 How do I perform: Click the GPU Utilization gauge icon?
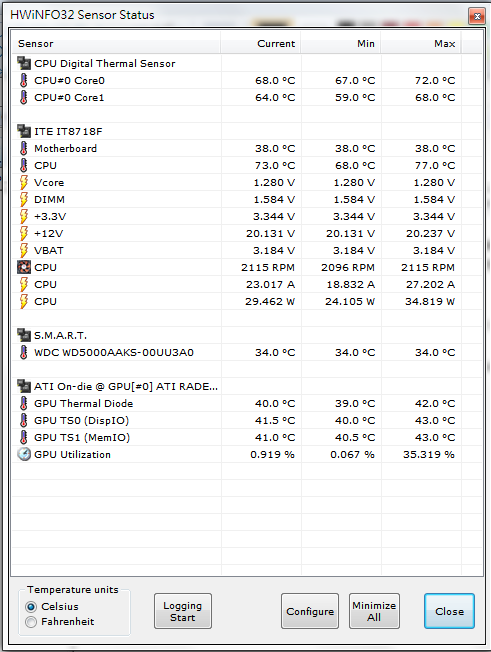pyautogui.click(x=24, y=454)
